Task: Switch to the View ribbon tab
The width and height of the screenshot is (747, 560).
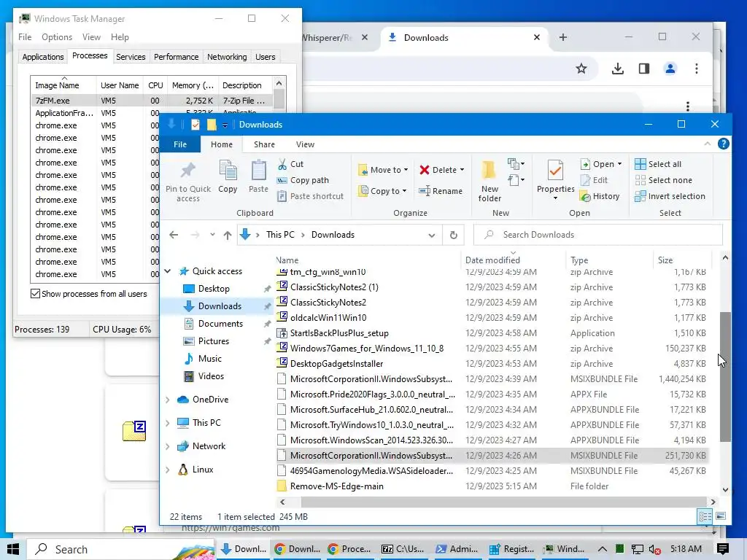Action: click(x=305, y=144)
